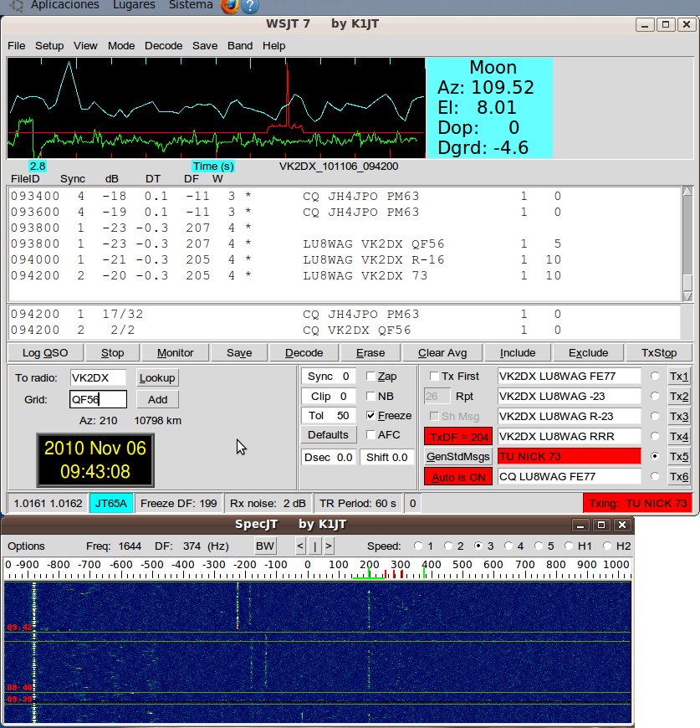Toggle the Auto is ON button
This screenshot has width=700, height=728.
[x=457, y=477]
